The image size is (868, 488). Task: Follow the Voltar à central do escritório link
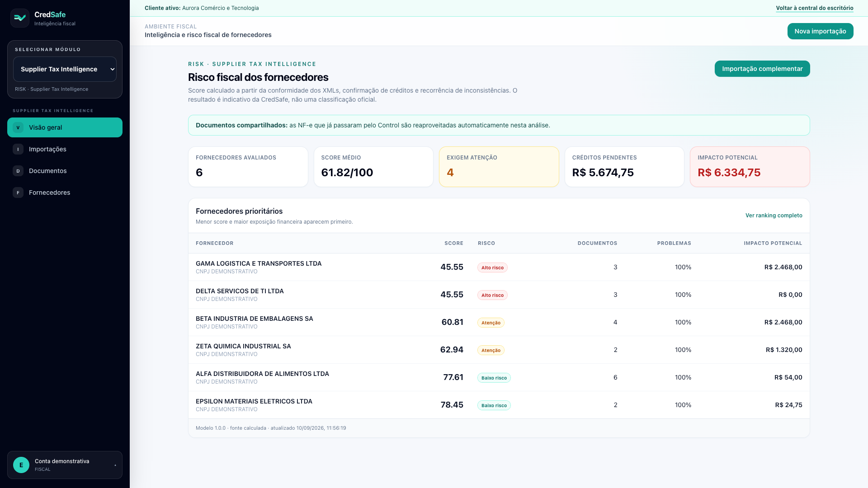(x=815, y=8)
